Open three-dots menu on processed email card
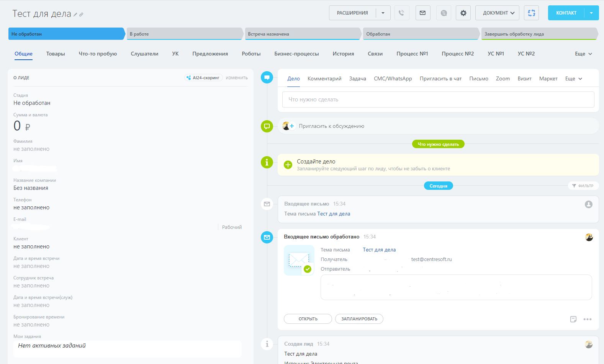Viewport: 604px width, 364px height. (588, 319)
